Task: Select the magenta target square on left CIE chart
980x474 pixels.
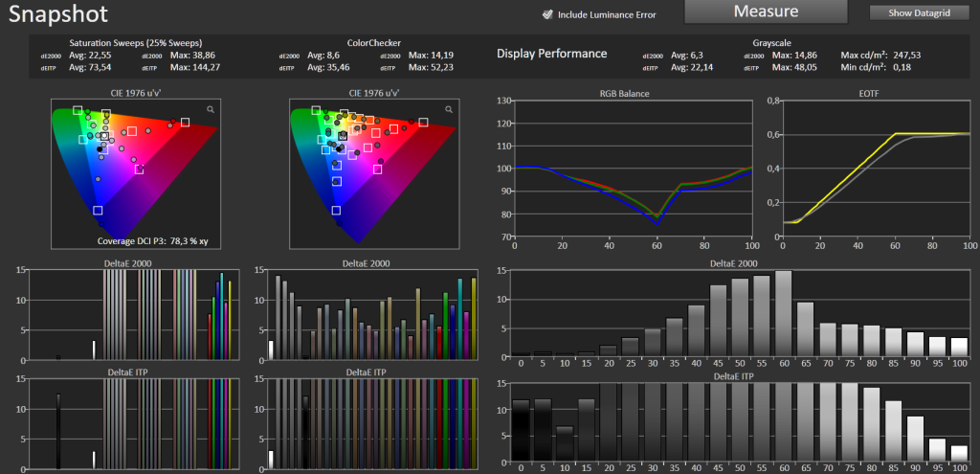Action: 140,169
